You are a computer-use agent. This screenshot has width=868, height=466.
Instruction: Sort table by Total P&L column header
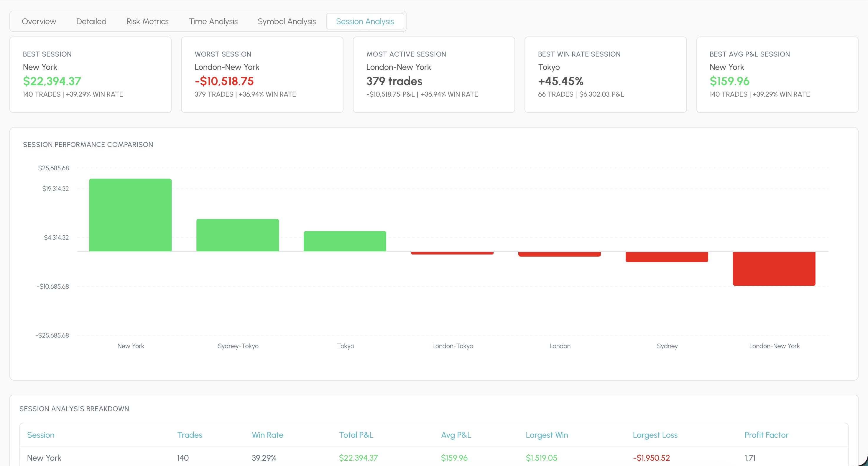click(x=356, y=435)
